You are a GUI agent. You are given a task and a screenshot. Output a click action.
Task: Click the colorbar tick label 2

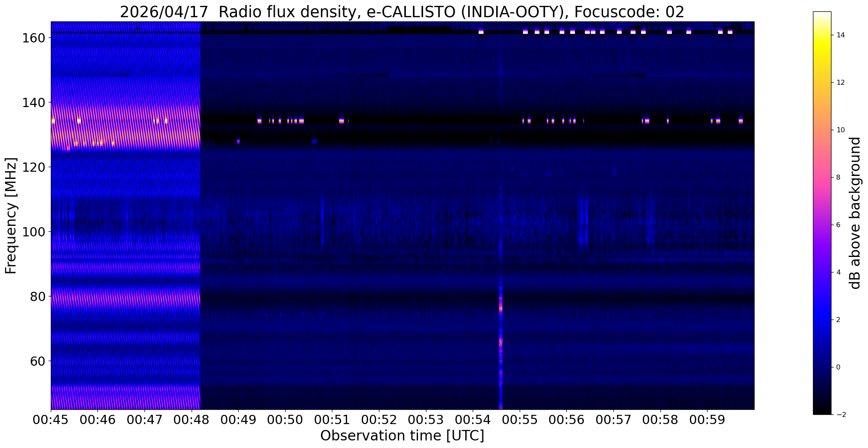click(x=839, y=320)
